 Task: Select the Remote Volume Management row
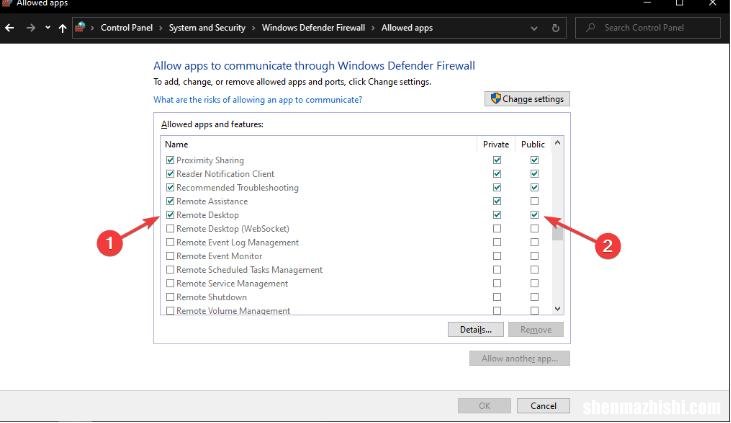coord(356,311)
